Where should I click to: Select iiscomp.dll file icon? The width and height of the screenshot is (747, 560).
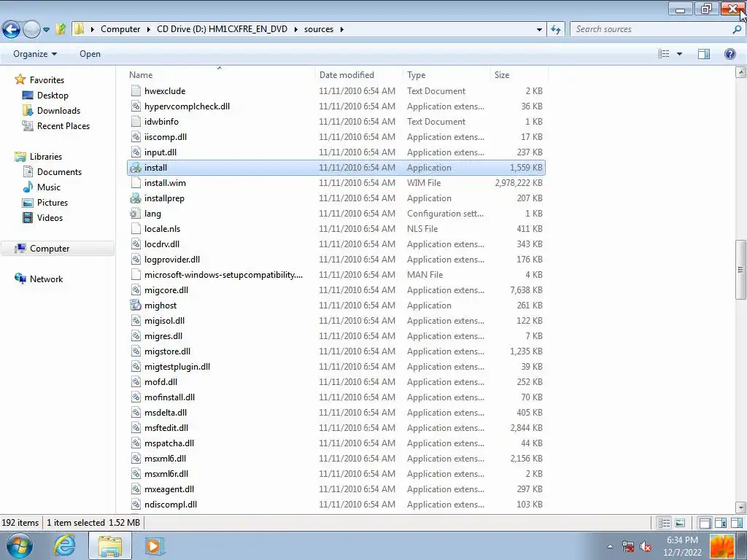pos(136,136)
